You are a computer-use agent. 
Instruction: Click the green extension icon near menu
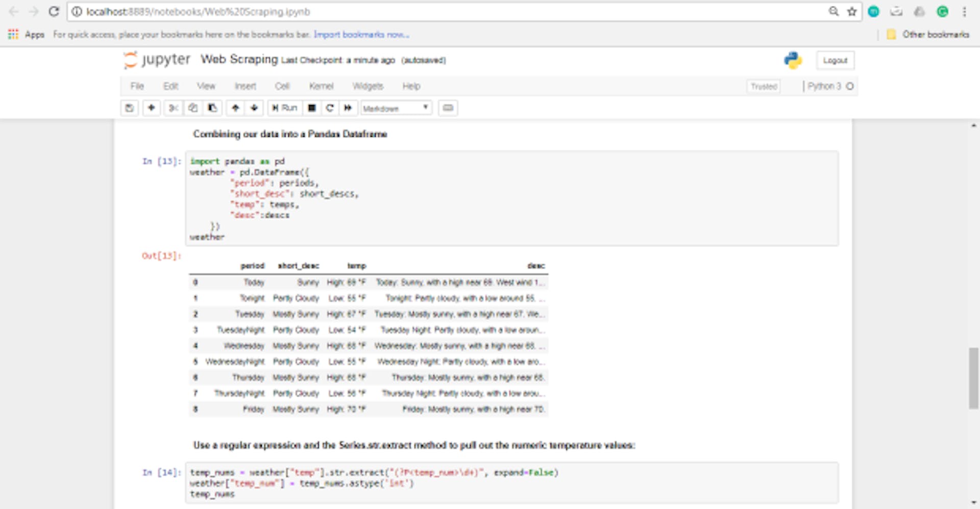click(x=942, y=11)
